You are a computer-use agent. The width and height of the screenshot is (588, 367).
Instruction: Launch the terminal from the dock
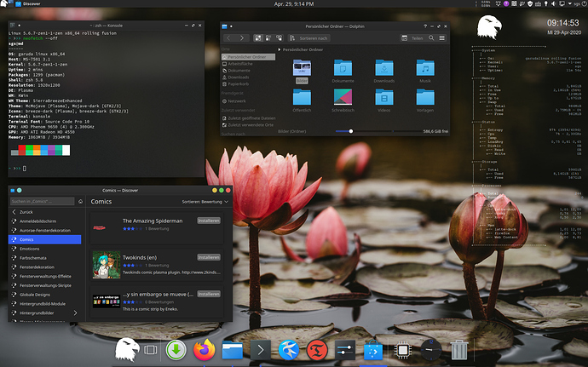point(260,350)
